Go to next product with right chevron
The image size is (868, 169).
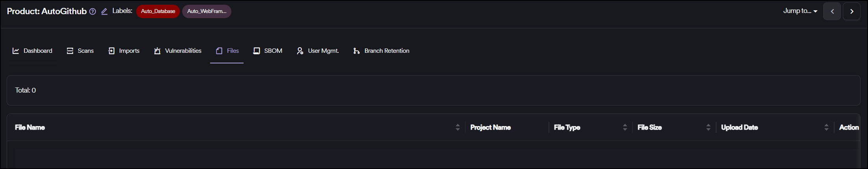pos(851,11)
